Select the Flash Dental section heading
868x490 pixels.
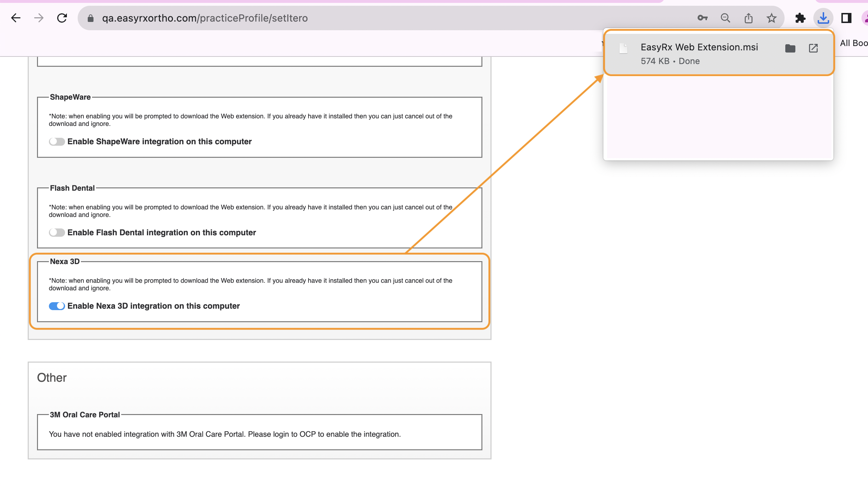point(72,188)
